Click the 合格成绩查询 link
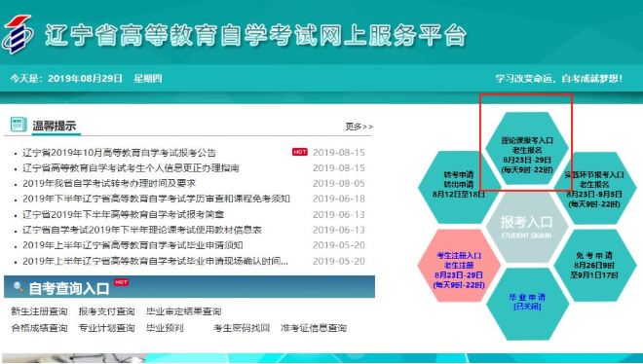The height and width of the screenshot is (364, 643). tap(39, 328)
